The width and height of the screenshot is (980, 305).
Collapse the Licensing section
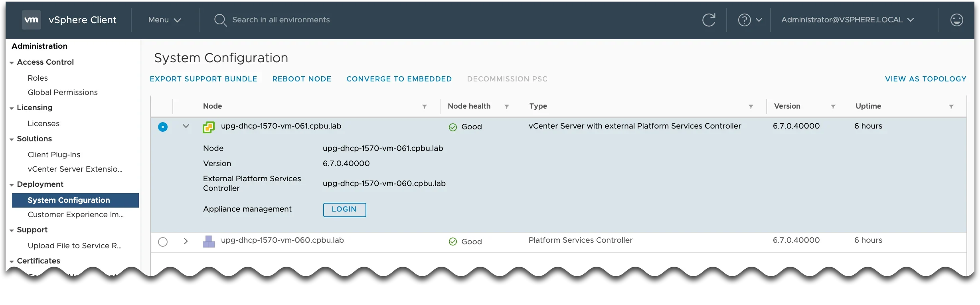point(12,109)
